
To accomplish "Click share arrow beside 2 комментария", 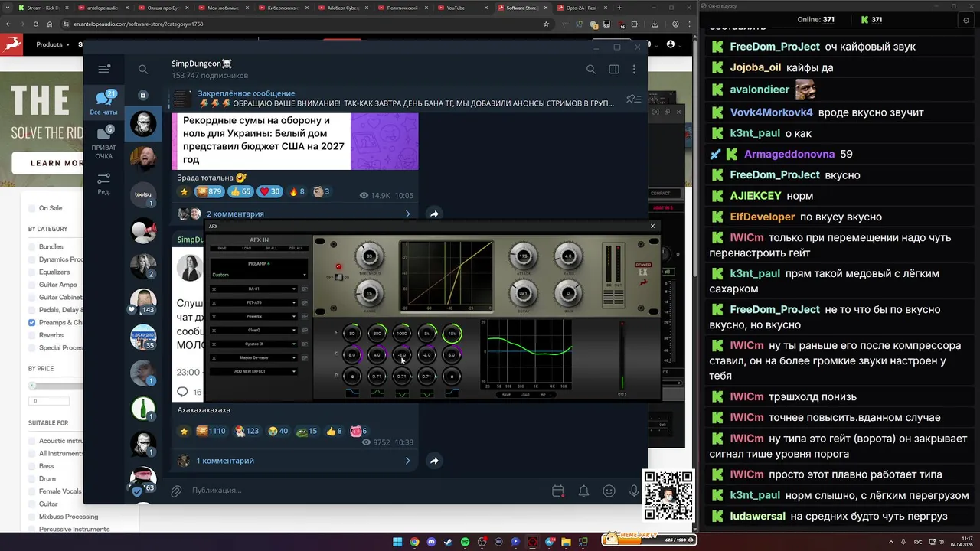I will (434, 214).
